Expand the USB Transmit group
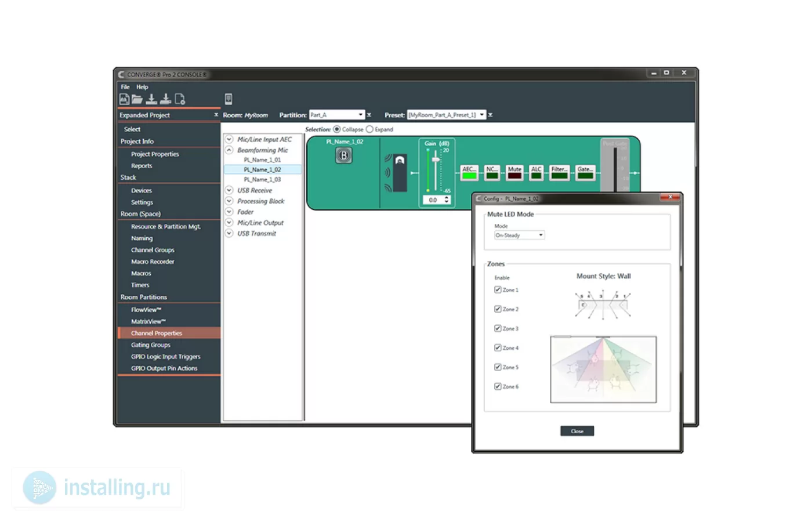 (x=229, y=233)
